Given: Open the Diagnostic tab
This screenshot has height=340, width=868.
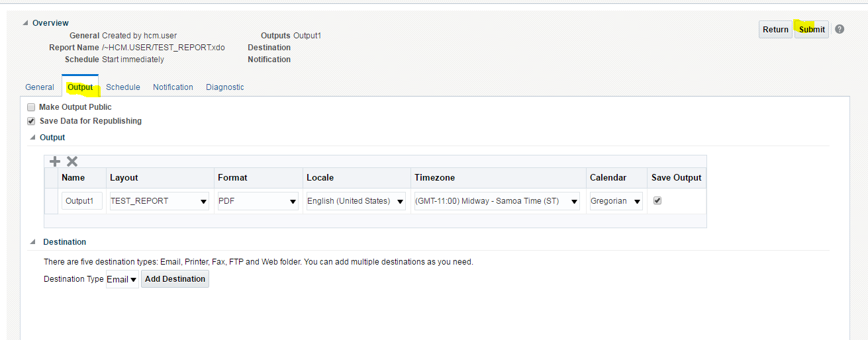Looking at the screenshot, I should [225, 87].
